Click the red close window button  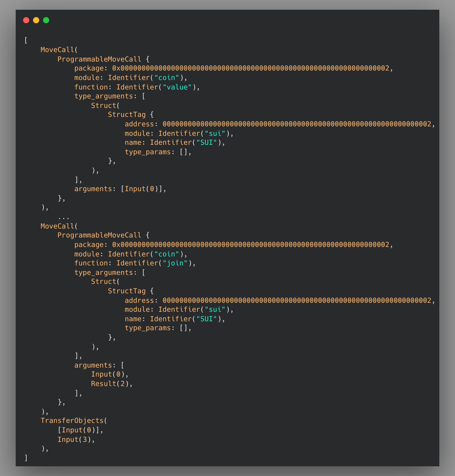(x=26, y=20)
